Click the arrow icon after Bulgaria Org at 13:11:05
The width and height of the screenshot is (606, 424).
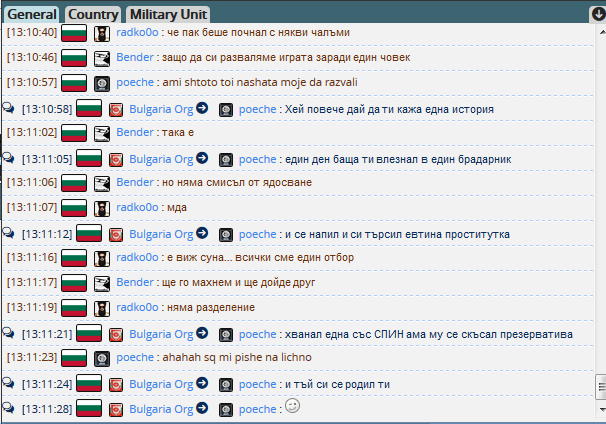[x=202, y=158]
